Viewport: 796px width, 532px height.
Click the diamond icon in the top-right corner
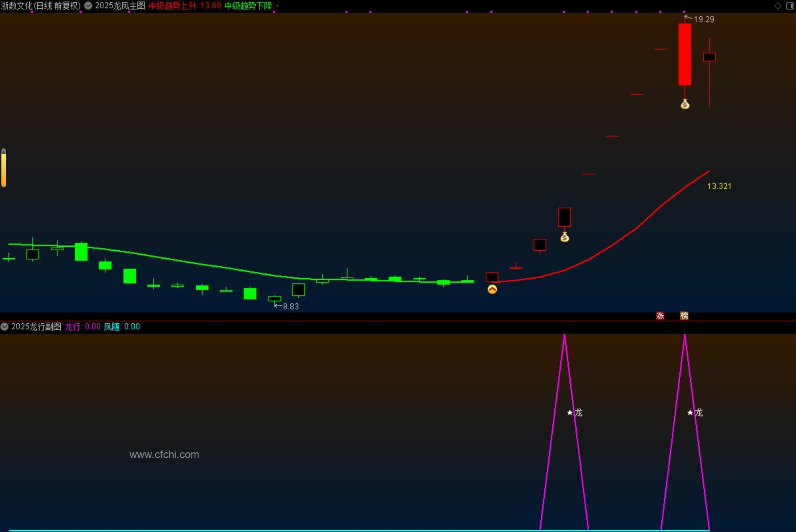coord(778,6)
